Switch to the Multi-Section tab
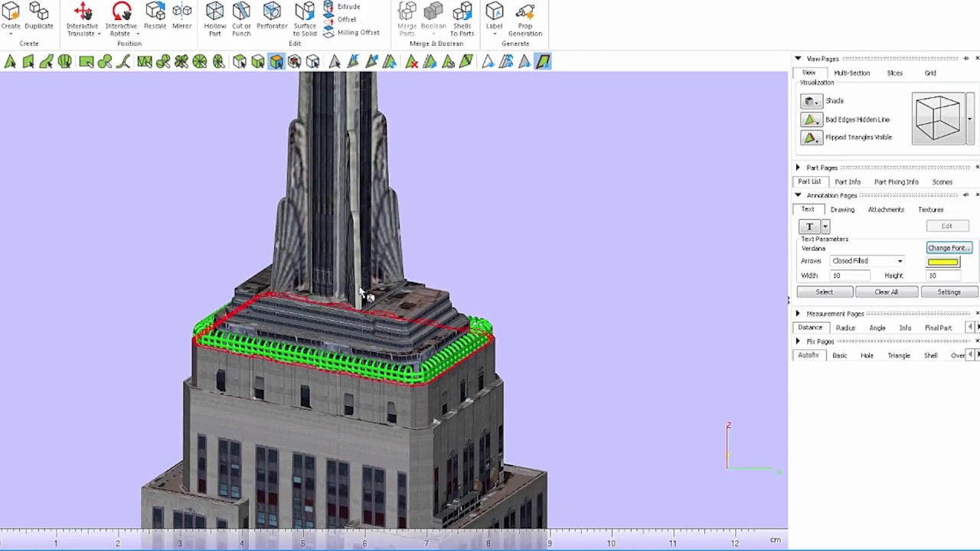Image resolution: width=980 pixels, height=551 pixels. coord(852,73)
